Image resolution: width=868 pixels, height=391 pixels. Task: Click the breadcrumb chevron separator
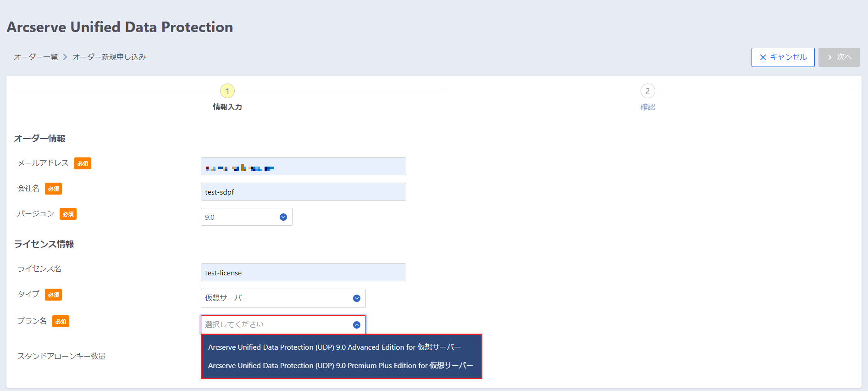tap(65, 57)
